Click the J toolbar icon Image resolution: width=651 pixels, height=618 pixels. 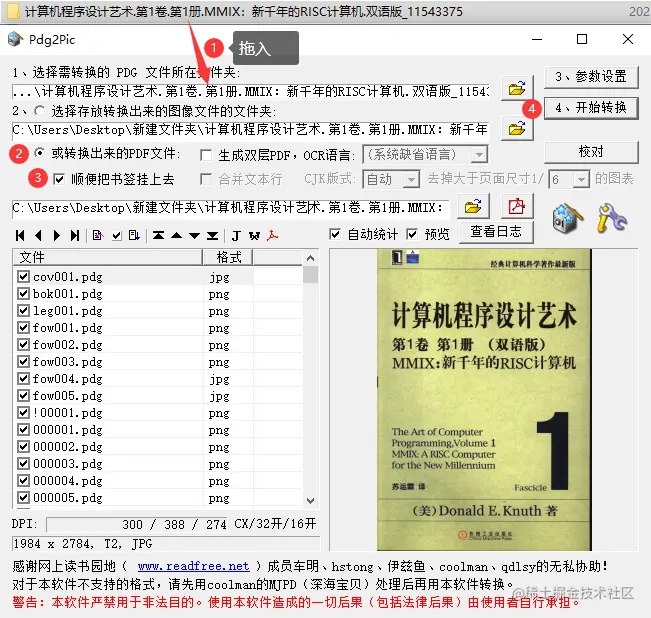(236, 236)
